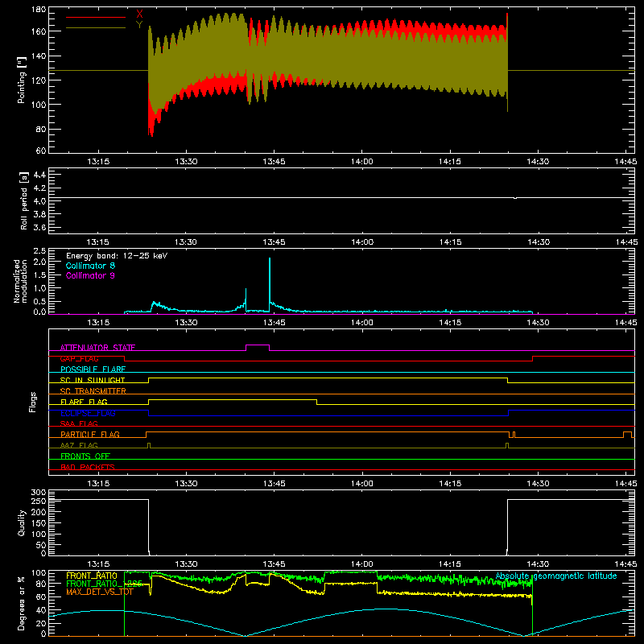Image resolution: width=644 pixels, height=644 pixels.
Task: Click the raised ATTENUATOR_STATE pulse segment
Action: (258, 345)
